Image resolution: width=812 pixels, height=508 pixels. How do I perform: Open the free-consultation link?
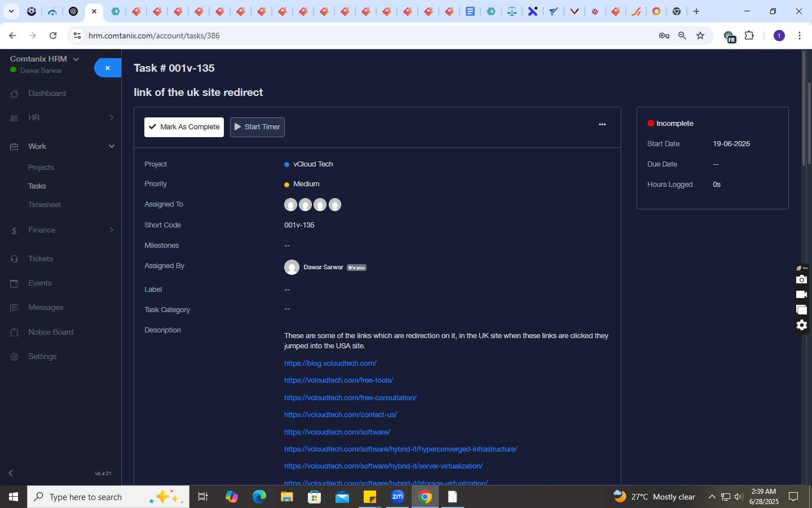[350, 398]
